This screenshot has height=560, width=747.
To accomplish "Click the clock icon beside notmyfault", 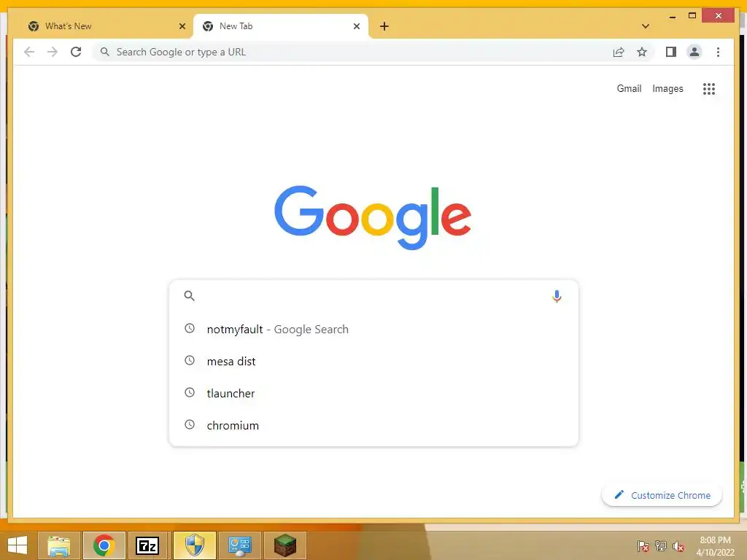I will tap(190, 328).
